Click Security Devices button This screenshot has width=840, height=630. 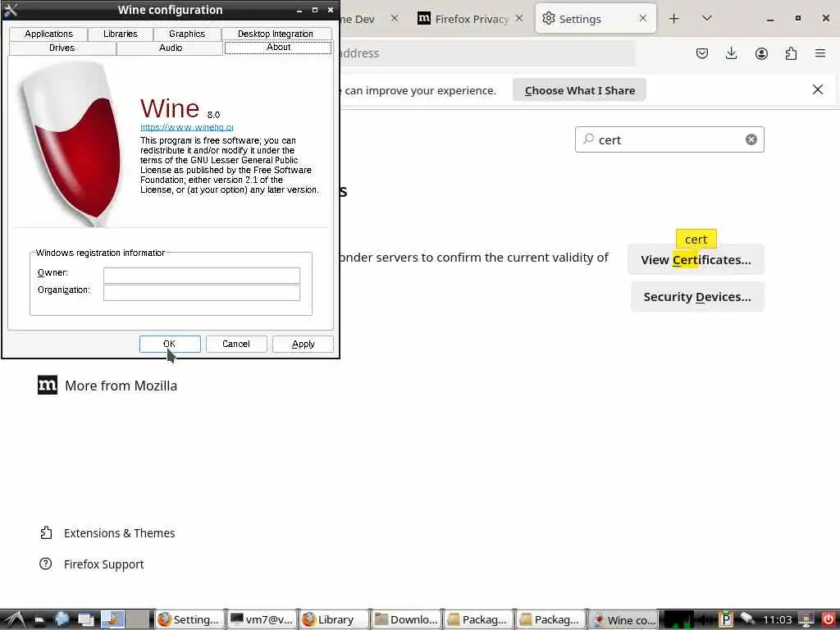pos(697,297)
